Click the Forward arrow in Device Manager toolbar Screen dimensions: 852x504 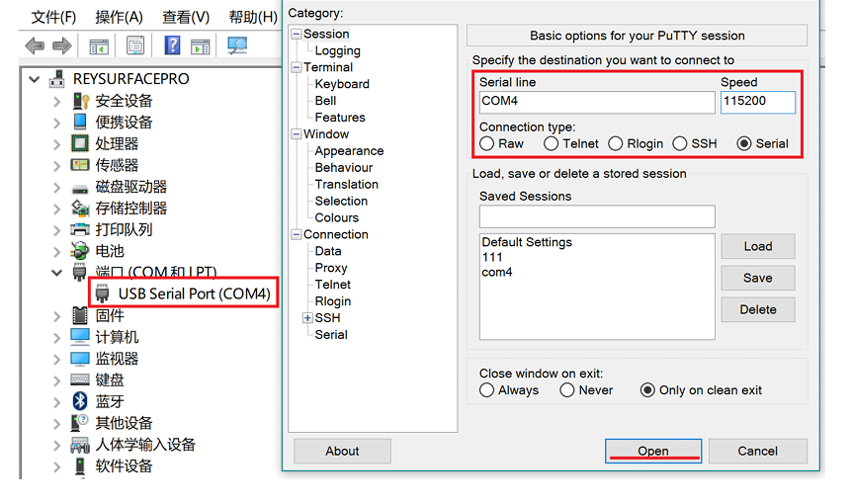pos(62,45)
